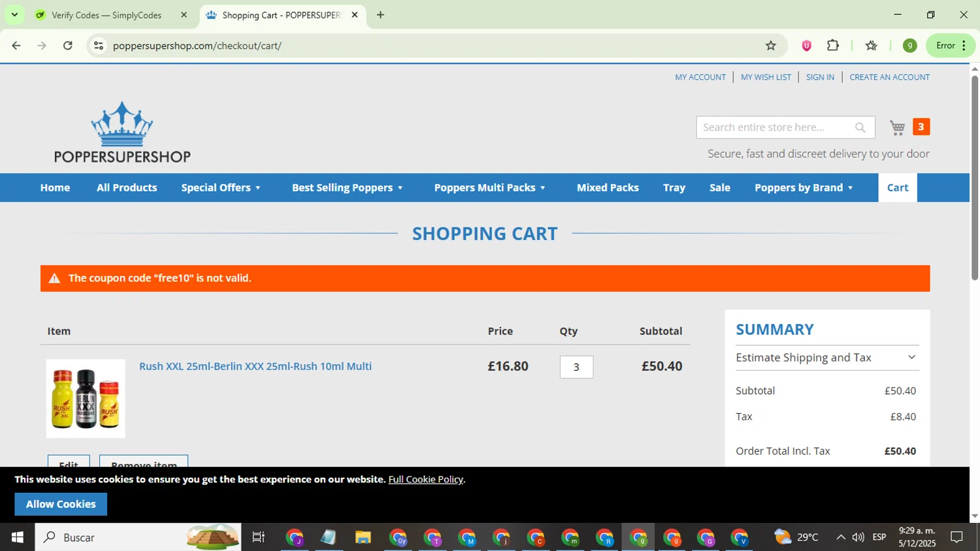980x551 pixels.
Task: Select the Cart navigation tab
Action: tap(898, 188)
